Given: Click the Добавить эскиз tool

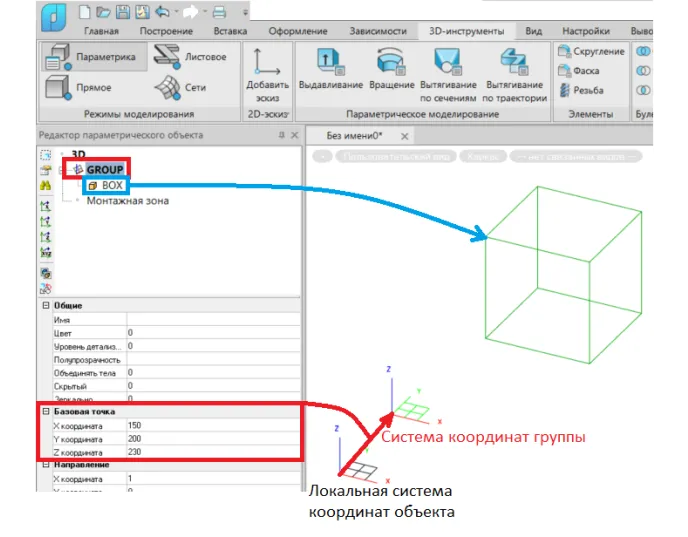Looking at the screenshot, I should coord(267,75).
